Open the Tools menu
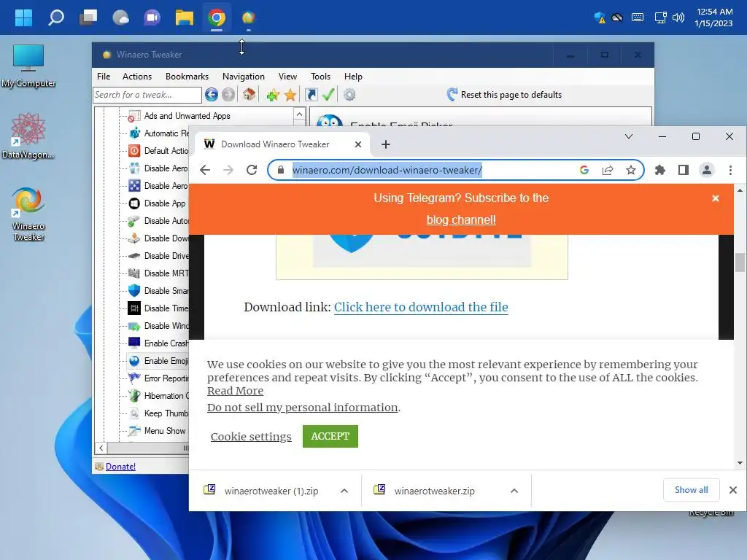This screenshot has height=560, width=747. click(x=320, y=76)
